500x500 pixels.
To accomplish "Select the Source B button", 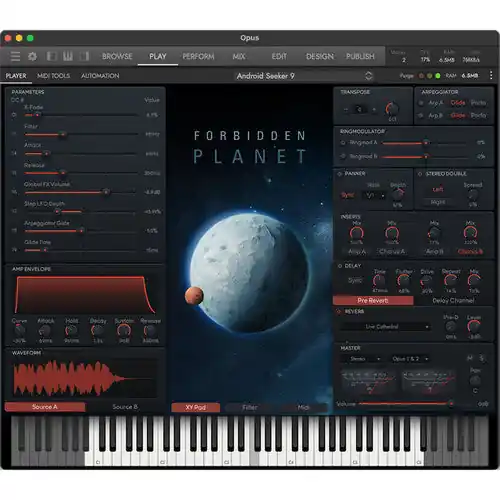I will click(125, 407).
